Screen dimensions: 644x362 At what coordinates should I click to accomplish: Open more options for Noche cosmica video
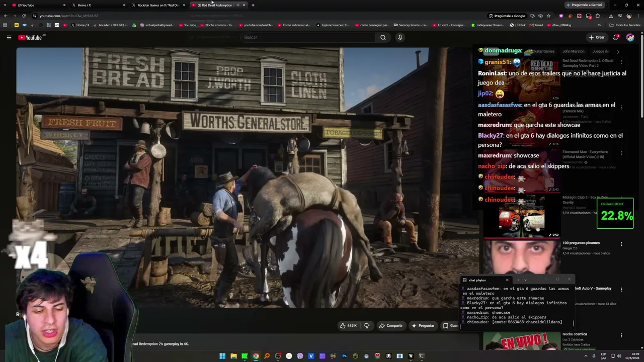(621, 335)
